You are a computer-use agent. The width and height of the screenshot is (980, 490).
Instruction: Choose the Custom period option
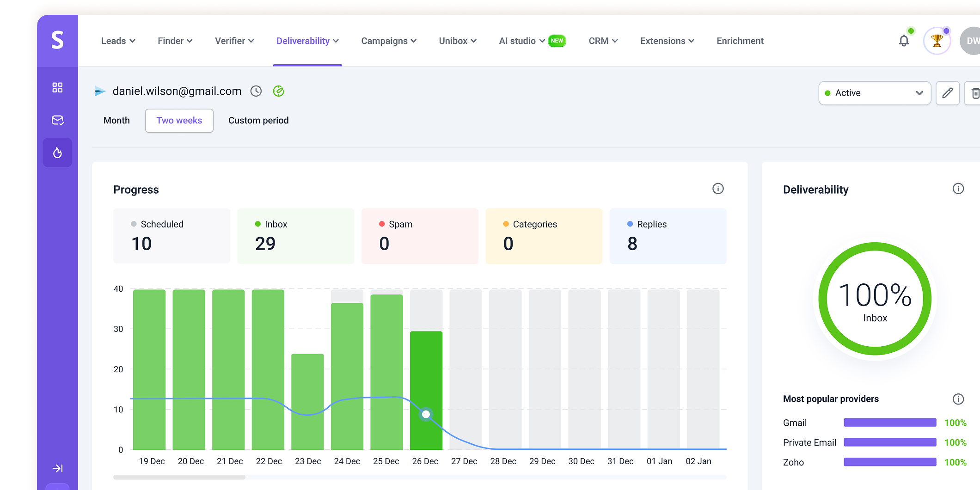tap(258, 121)
